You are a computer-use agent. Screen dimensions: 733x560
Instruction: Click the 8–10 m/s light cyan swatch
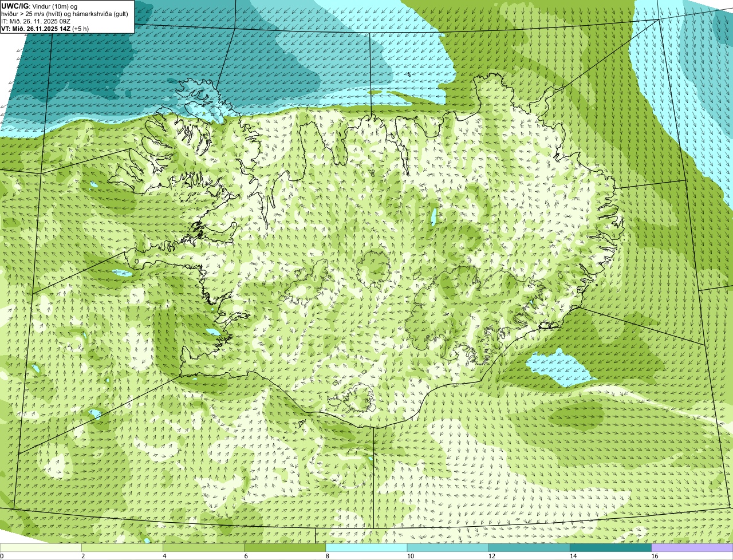[x=366, y=548]
